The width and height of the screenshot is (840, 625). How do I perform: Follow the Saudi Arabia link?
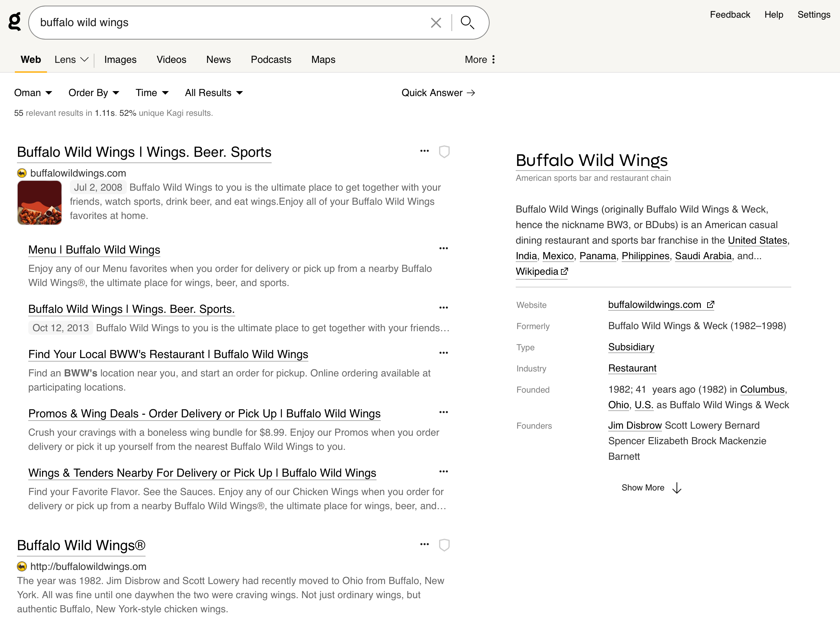point(703,256)
